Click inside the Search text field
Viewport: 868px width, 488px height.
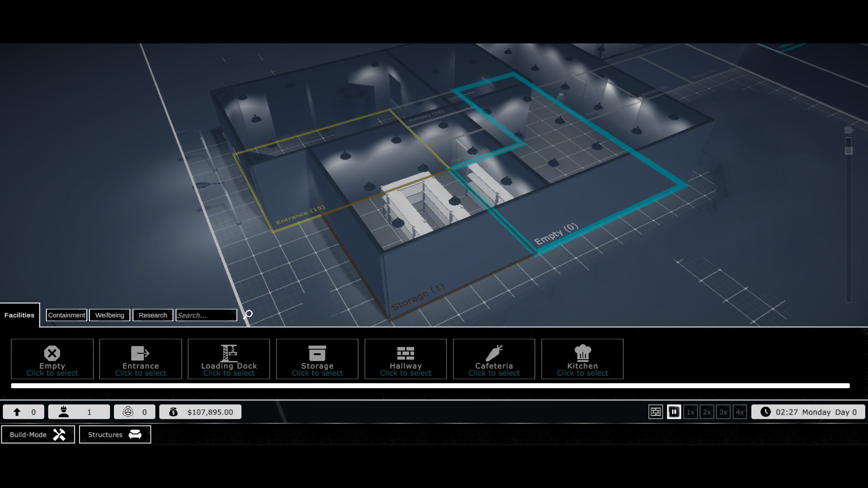206,315
